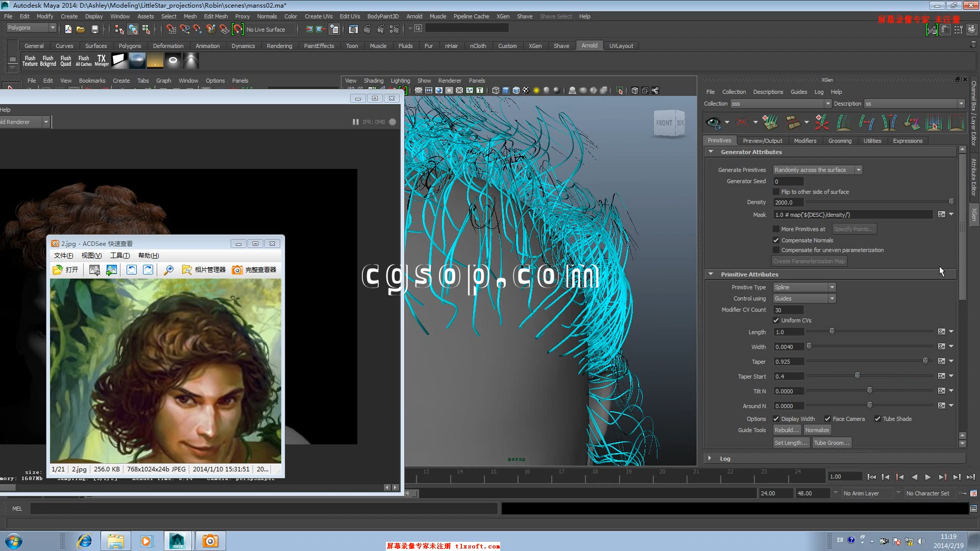
Task: Click the ACDSee rotate left icon
Action: [x=132, y=270]
